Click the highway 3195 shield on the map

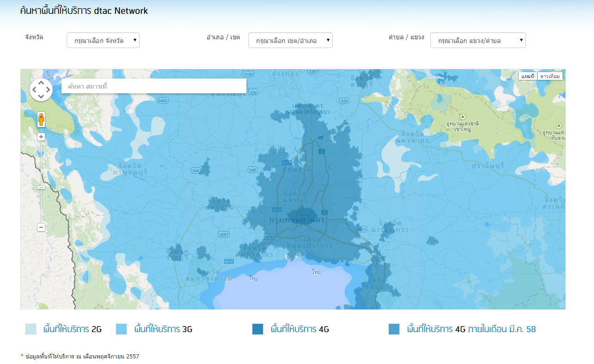249,74
